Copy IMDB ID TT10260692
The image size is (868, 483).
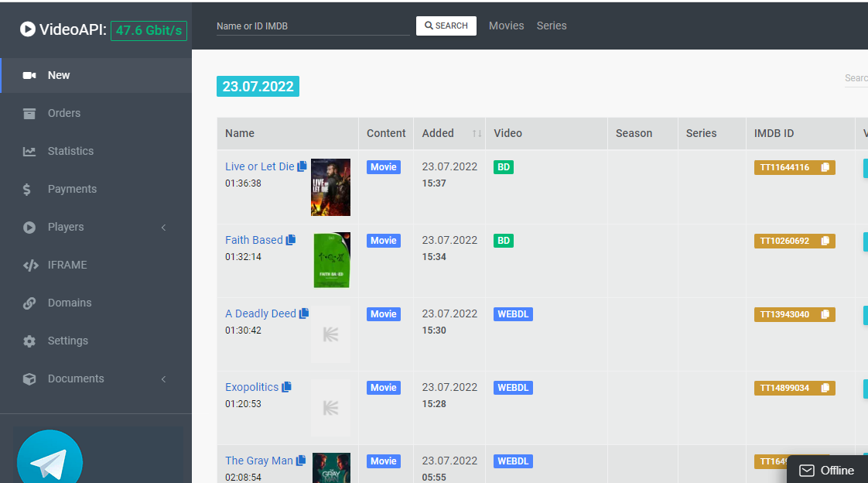825,241
